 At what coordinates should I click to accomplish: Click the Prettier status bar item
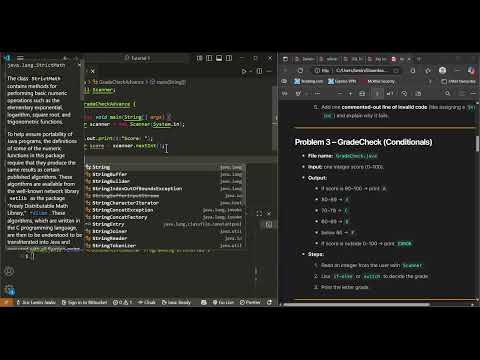click(x=250, y=302)
